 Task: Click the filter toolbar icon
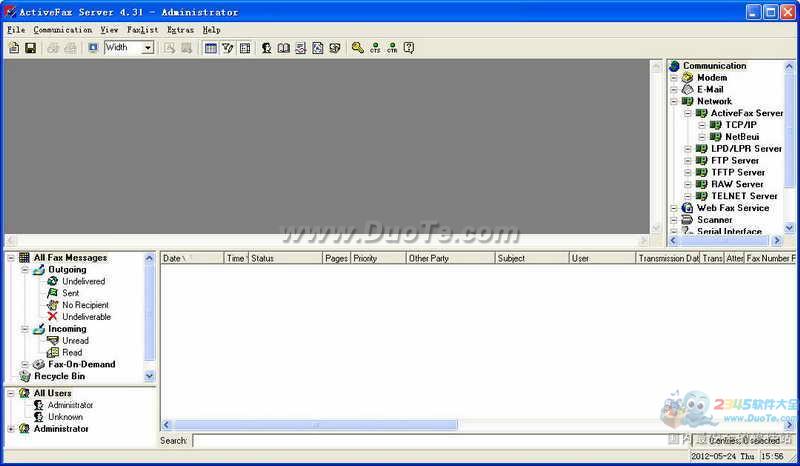point(228,48)
